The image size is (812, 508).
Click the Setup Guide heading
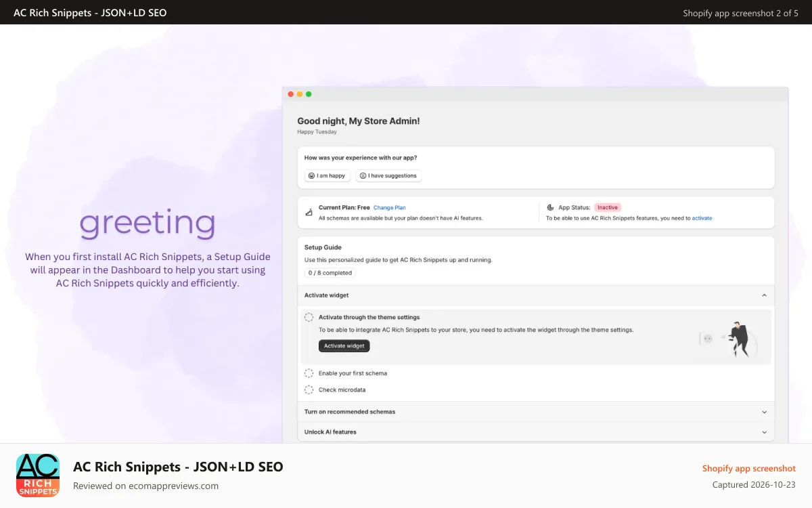[x=323, y=247]
